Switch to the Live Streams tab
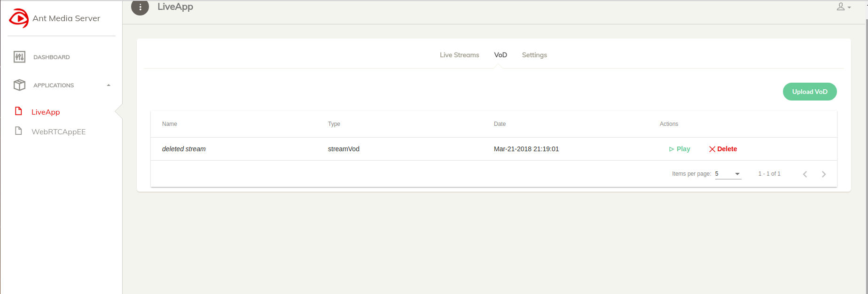The height and width of the screenshot is (294, 868). [459, 55]
